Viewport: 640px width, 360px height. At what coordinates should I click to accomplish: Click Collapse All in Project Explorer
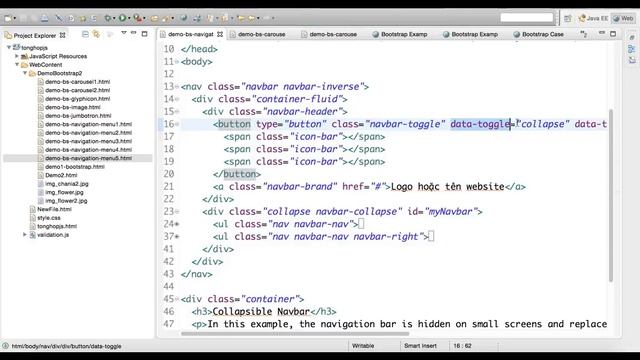(85, 34)
